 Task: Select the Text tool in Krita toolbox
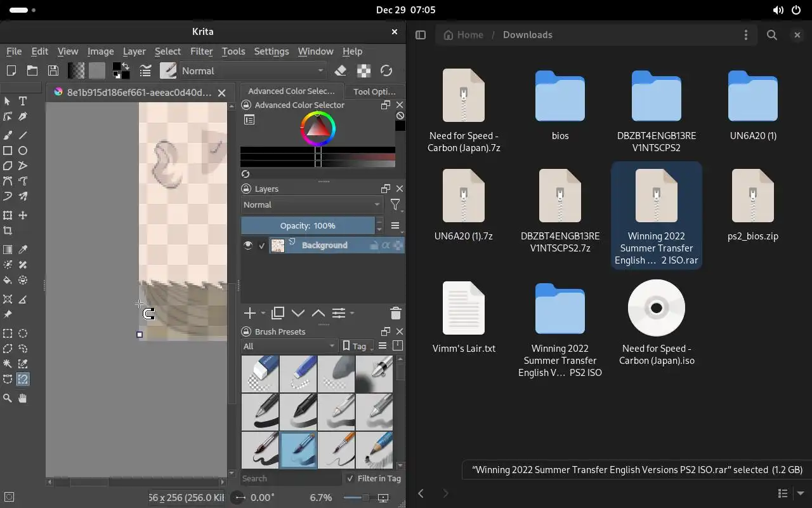click(x=23, y=101)
